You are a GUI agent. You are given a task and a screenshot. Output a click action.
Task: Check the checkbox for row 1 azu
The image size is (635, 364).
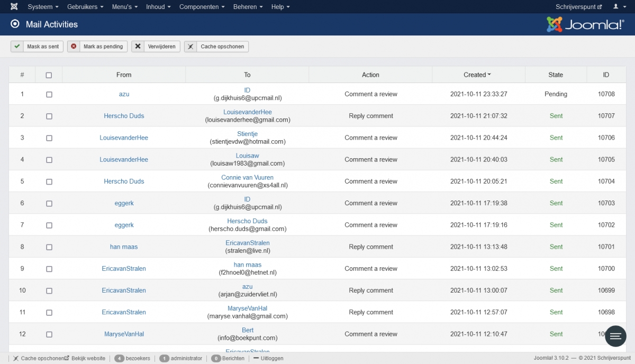click(x=49, y=94)
